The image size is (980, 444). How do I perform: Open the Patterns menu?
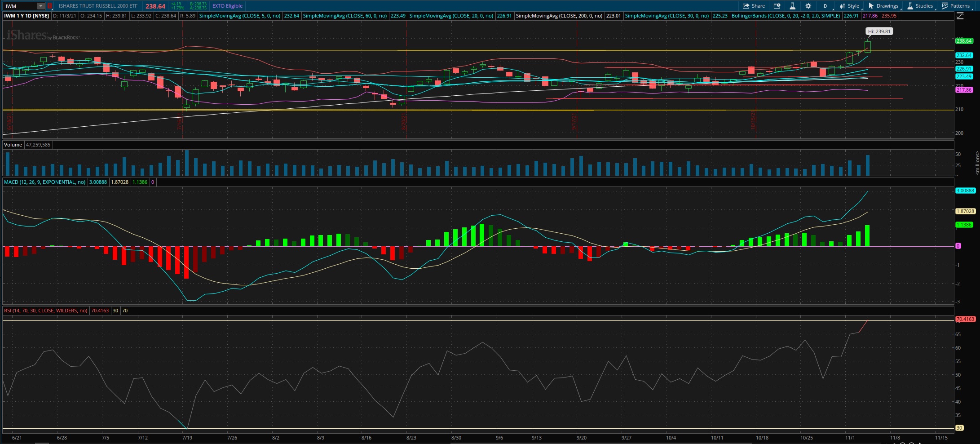956,6
